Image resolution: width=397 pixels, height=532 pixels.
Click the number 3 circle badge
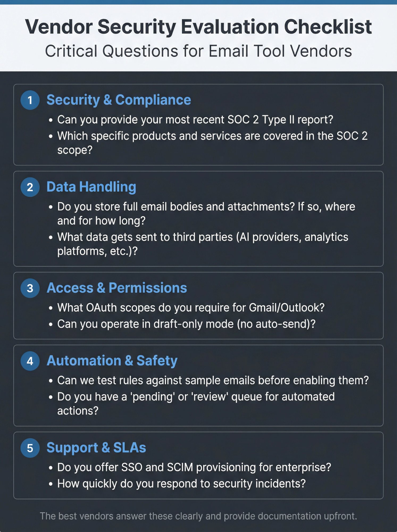coord(30,288)
